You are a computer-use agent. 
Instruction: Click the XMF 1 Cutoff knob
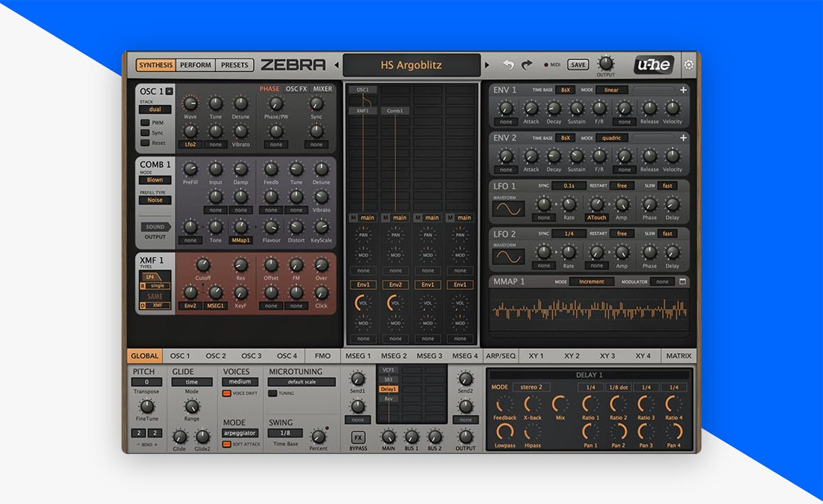coord(203,265)
